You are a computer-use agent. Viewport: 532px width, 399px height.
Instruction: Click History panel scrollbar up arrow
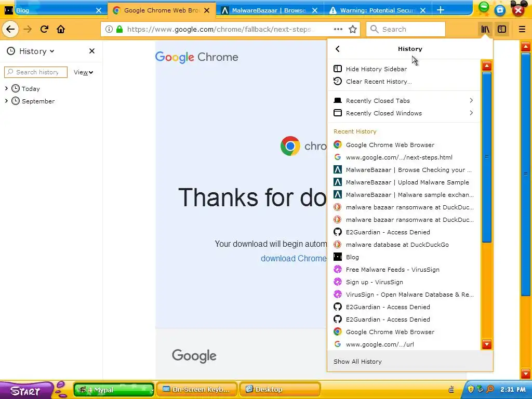(x=487, y=66)
